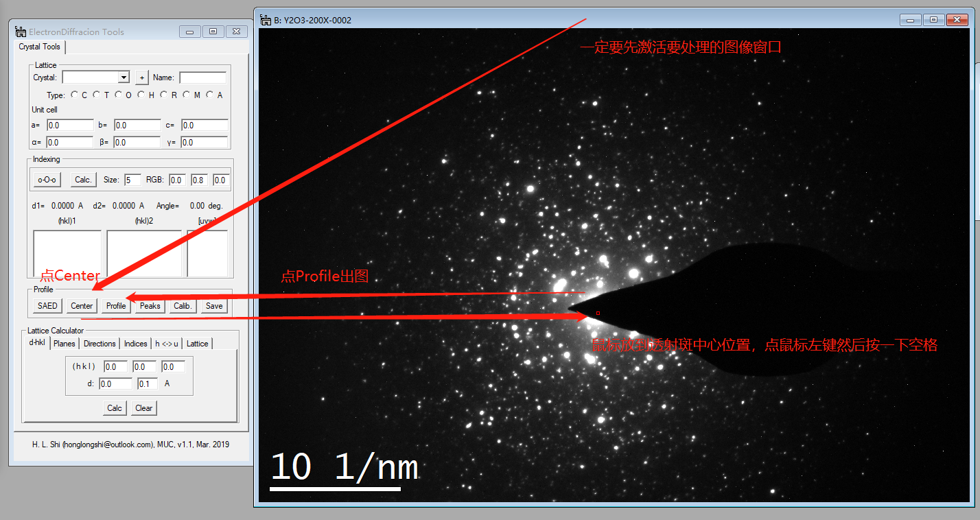Image resolution: width=980 pixels, height=520 pixels.
Task: Click the RGB green value 0.8 field
Action: click(199, 180)
